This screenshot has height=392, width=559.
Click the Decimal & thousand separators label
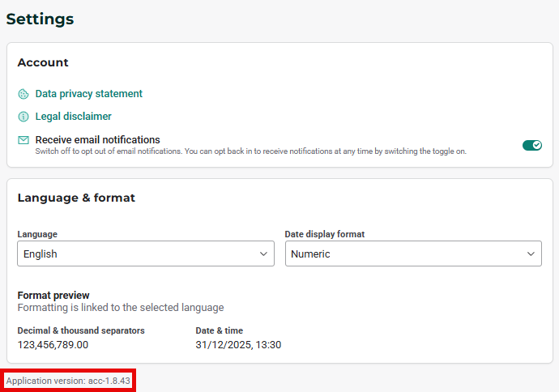click(81, 330)
